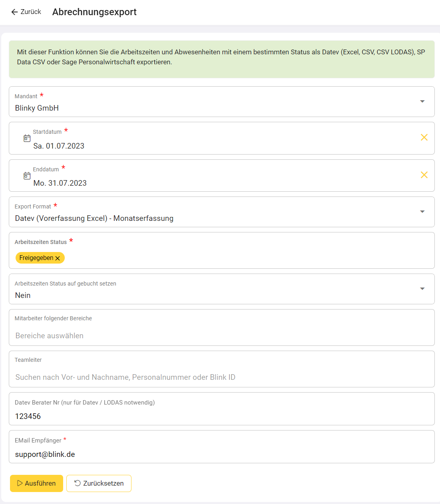Remove the Freigegeben status chip

tap(58, 258)
